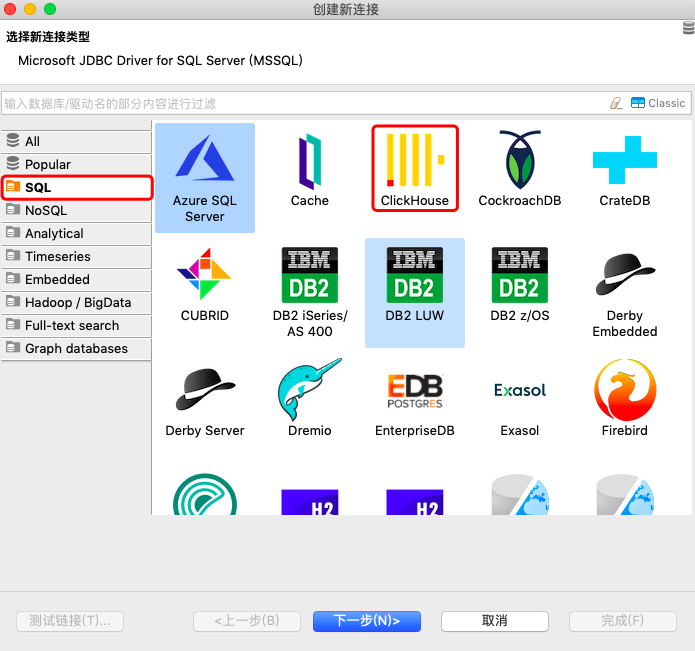Screen dimensions: 695x651
Task: Select the Timeseries category
Action: pyautogui.click(x=76, y=257)
